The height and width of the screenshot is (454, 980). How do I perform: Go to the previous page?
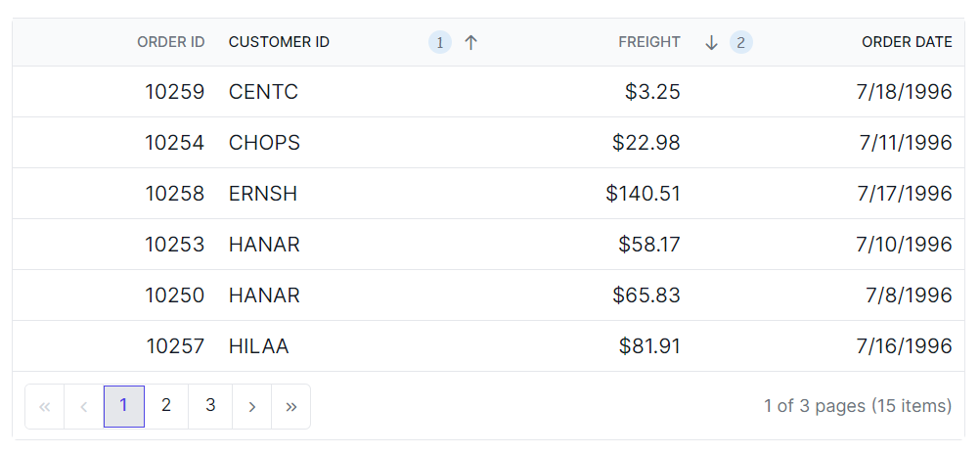(84, 407)
